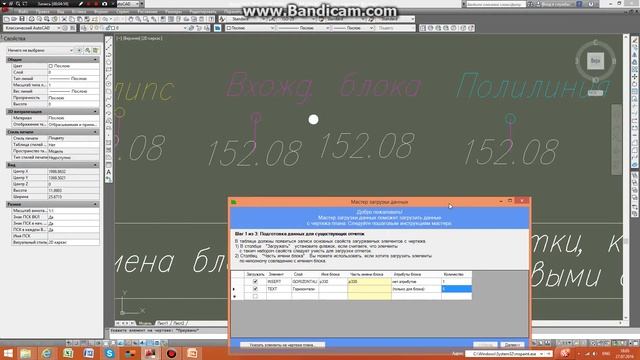Screen dimensions: 640x360
Task: Tick the checkbox in the empty new row
Action: pos(255,296)
